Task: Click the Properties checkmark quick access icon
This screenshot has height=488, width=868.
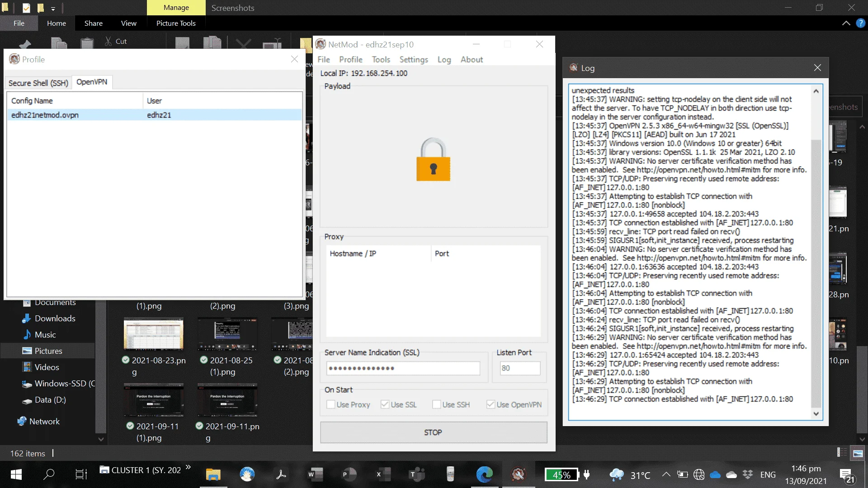Action: pyautogui.click(x=26, y=8)
